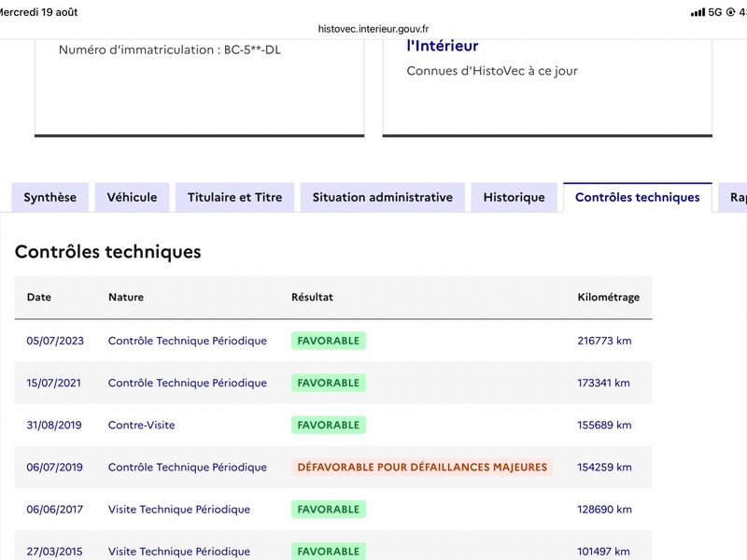Click the 216773 km mileage entry

[x=604, y=341]
